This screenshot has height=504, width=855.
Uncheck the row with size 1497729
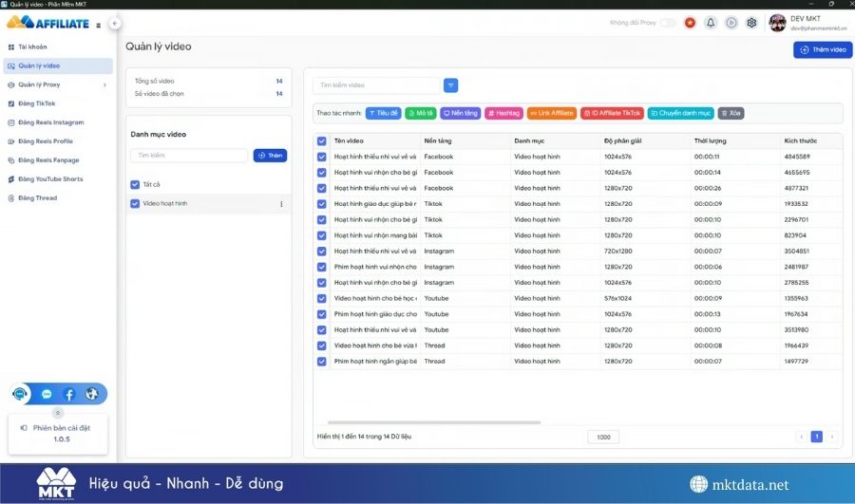(x=322, y=362)
